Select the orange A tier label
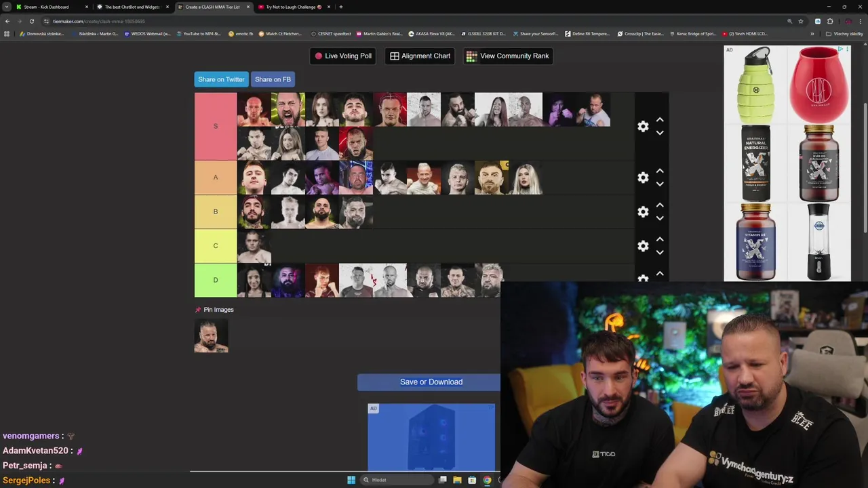Screen dimensions: 868x488 tap(216, 178)
